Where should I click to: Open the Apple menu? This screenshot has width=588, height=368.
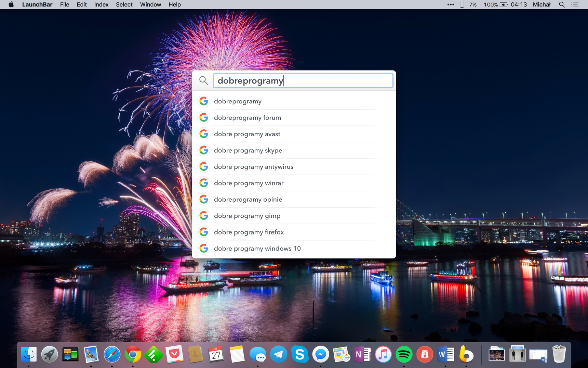point(11,4)
